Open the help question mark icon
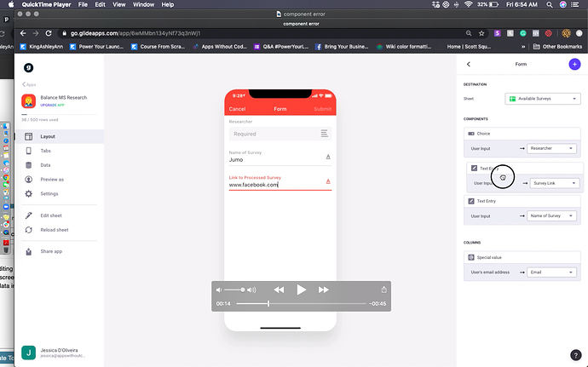This screenshot has width=588, height=367. click(575, 355)
